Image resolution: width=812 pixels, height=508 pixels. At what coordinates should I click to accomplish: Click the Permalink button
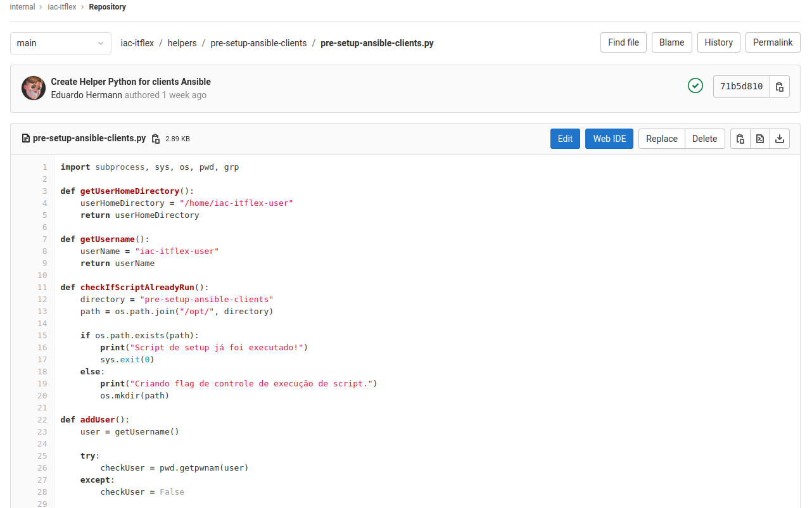click(773, 42)
